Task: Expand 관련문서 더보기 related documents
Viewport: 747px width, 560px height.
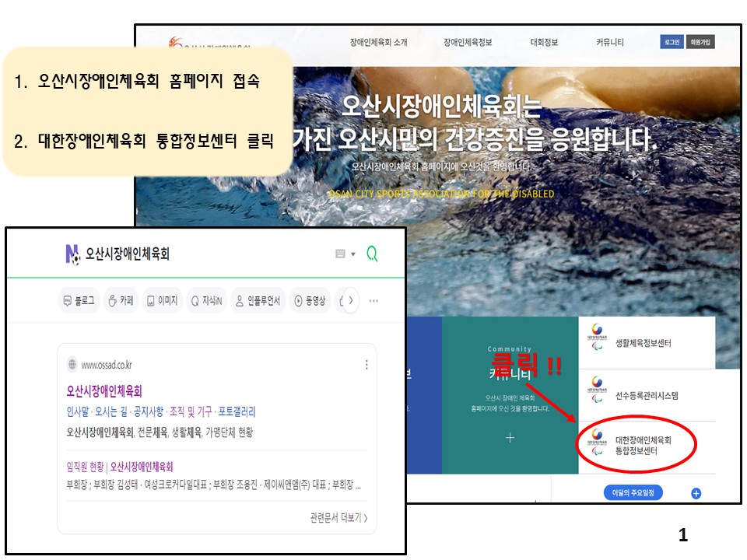Action: 338,517
